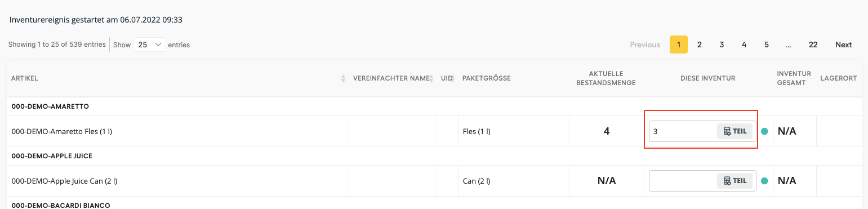Click the Lagerort column header
This screenshot has width=868, height=209.
coord(838,78)
